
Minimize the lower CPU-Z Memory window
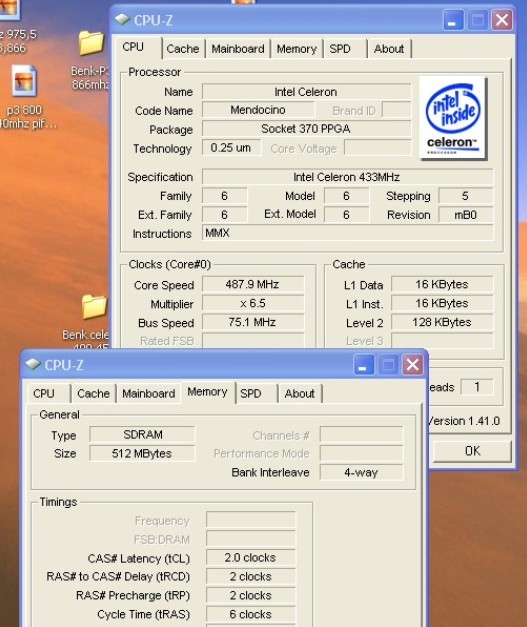pos(363,365)
